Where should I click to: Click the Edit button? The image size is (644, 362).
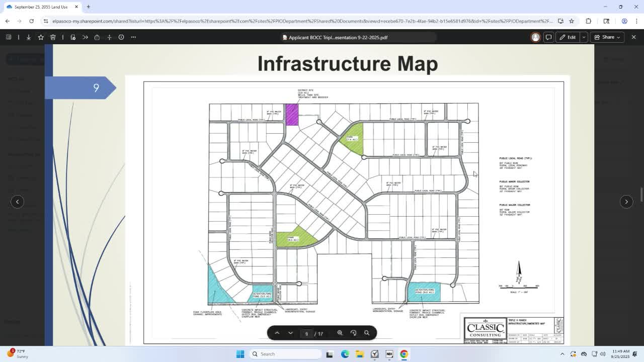point(568,37)
